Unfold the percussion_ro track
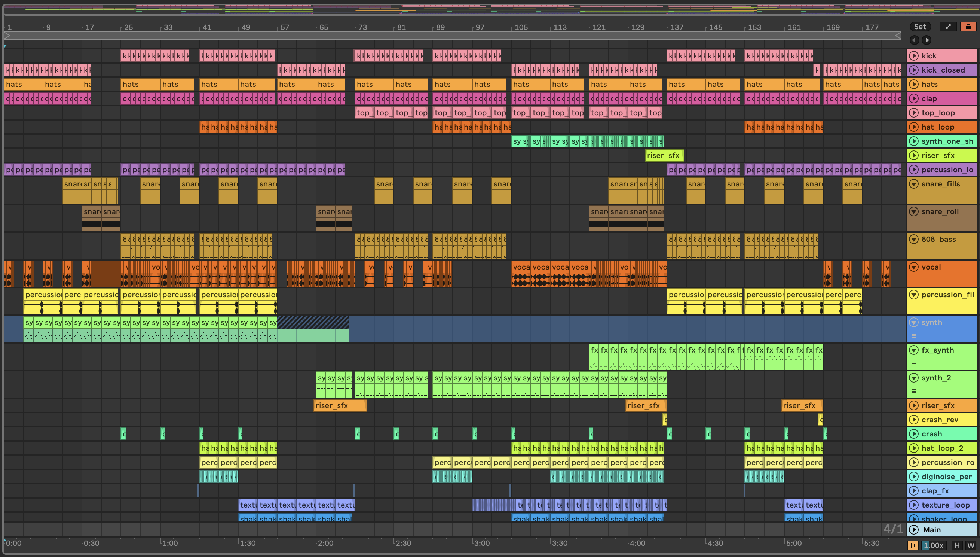 click(913, 462)
